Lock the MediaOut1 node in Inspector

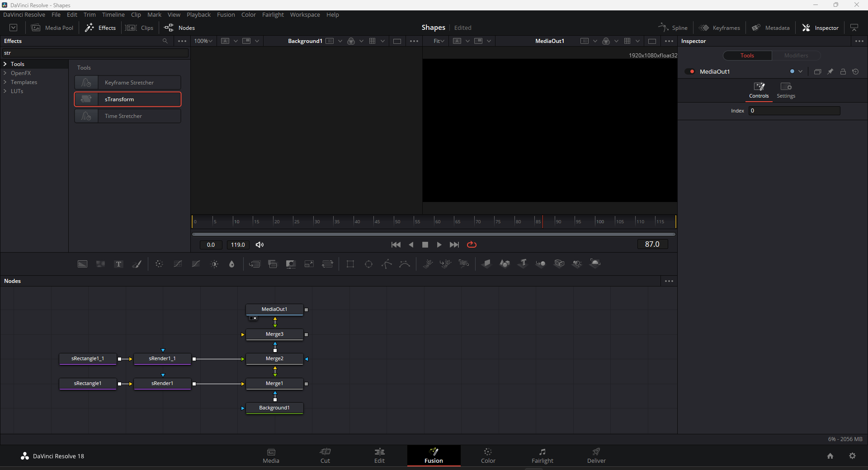coord(843,71)
